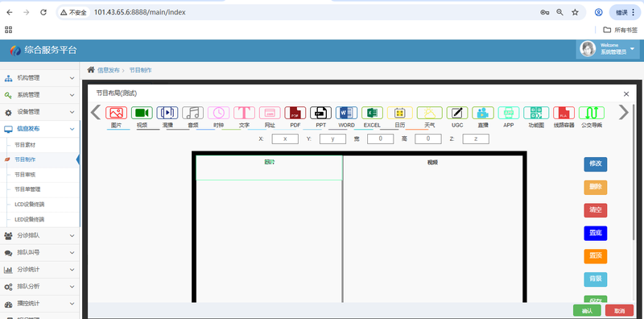Select the 音频 audio component icon
Viewport: 644px width, 319px height.
(x=192, y=113)
